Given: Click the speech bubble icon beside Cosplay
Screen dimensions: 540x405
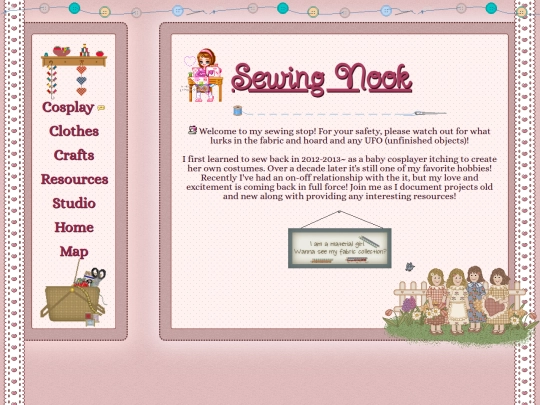Looking at the screenshot, I should (x=101, y=108).
